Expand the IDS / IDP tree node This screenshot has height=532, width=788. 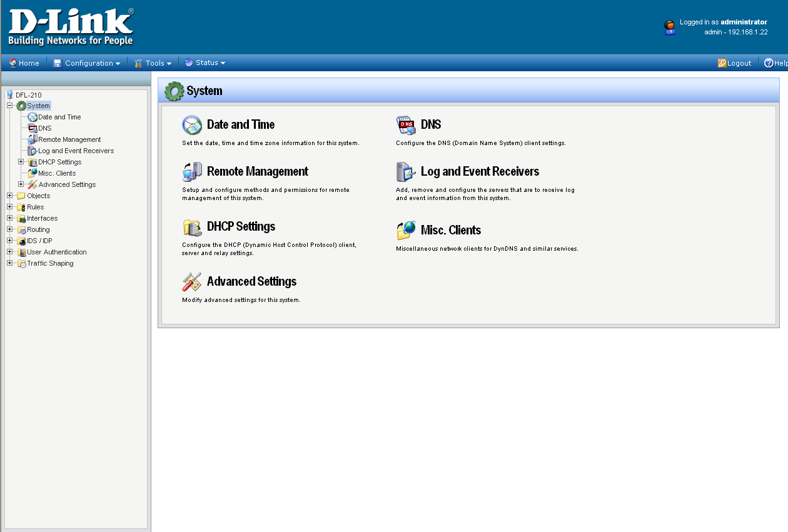pos(10,241)
